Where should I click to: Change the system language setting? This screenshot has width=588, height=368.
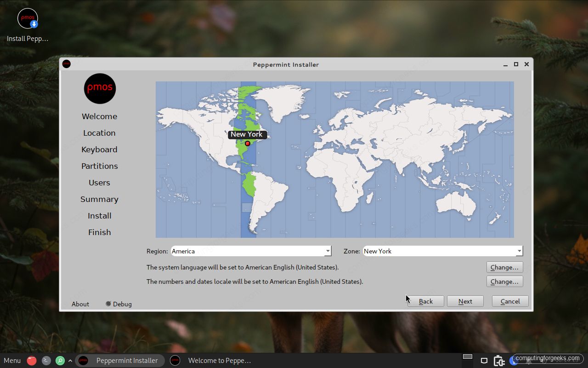click(x=504, y=267)
